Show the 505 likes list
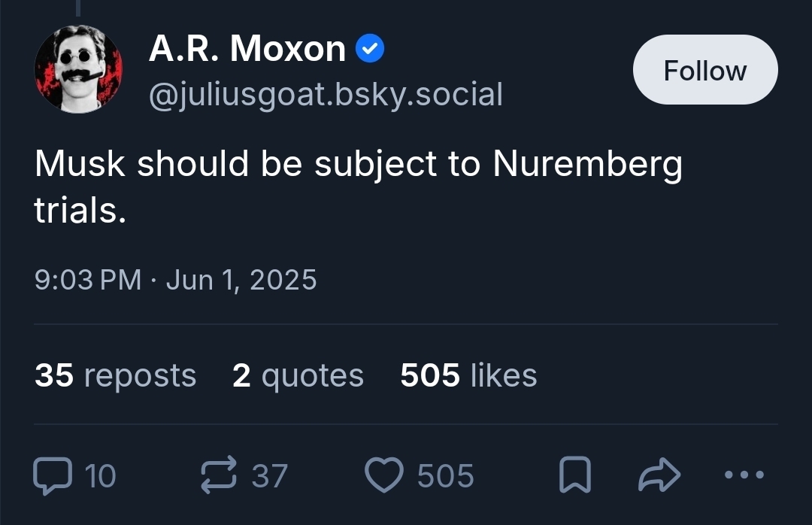Screen dimensions: 812x525 [468, 375]
